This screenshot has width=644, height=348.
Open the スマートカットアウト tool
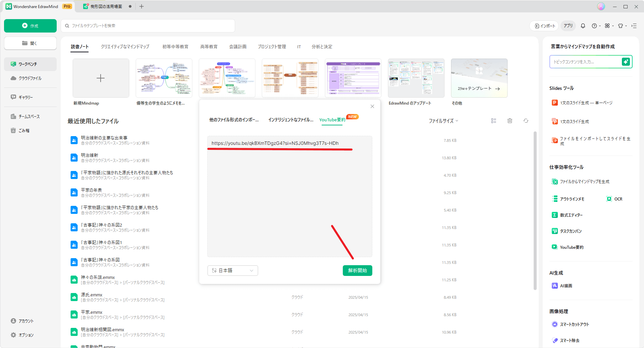click(571, 325)
